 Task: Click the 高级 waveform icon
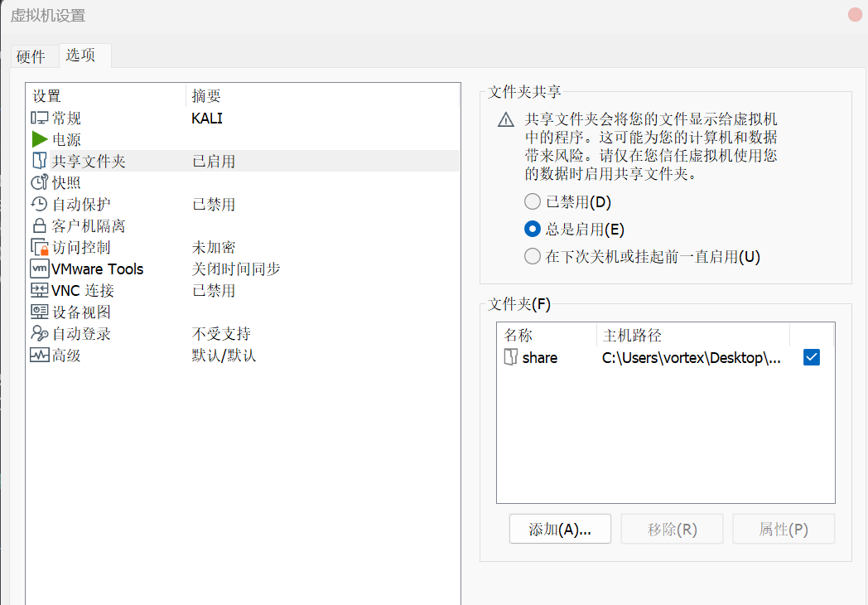39,356
